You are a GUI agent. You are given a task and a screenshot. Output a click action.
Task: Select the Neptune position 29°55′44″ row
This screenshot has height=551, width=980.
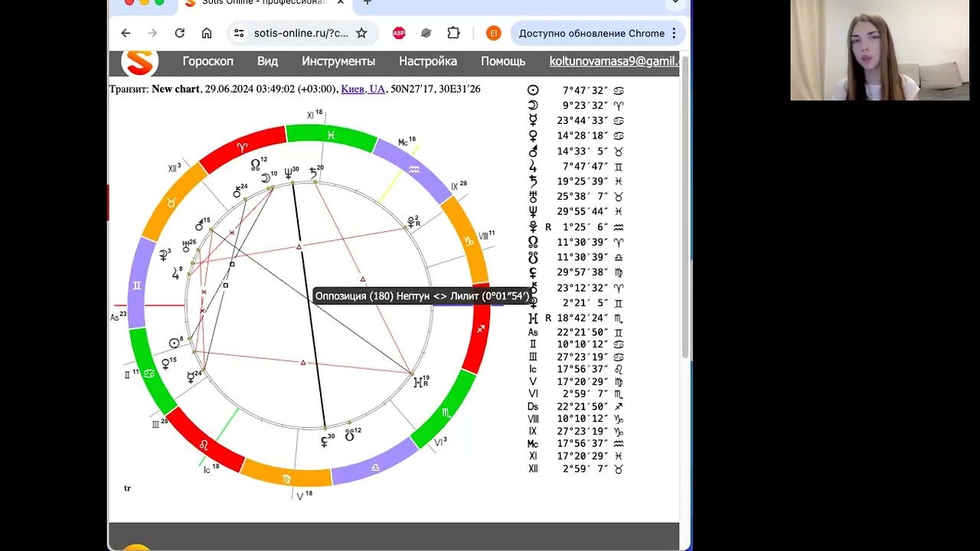coord(576,211)
